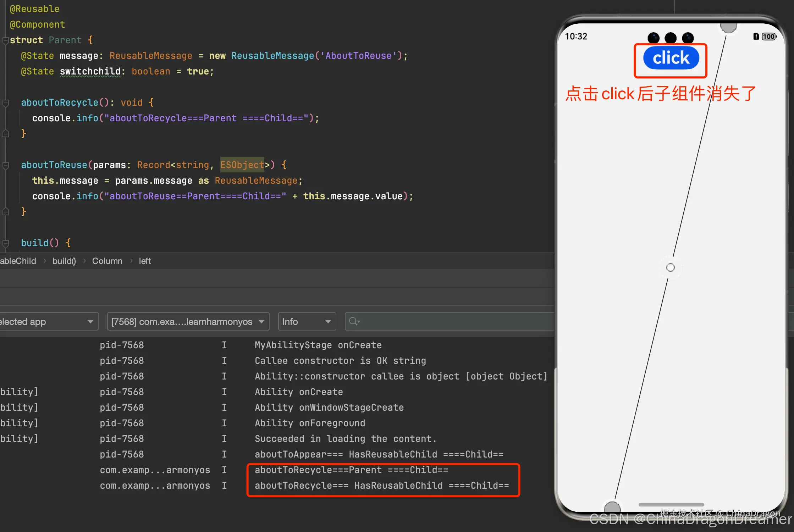Select Column in the breadcrumb bar
Viewport: 794px width, 532px height.
click(107, 261)
